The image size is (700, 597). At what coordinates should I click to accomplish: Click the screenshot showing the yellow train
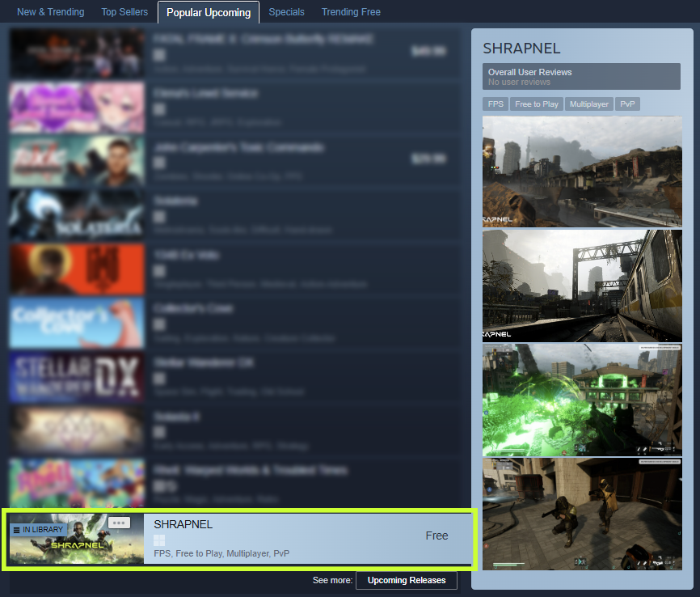[582, 286]
